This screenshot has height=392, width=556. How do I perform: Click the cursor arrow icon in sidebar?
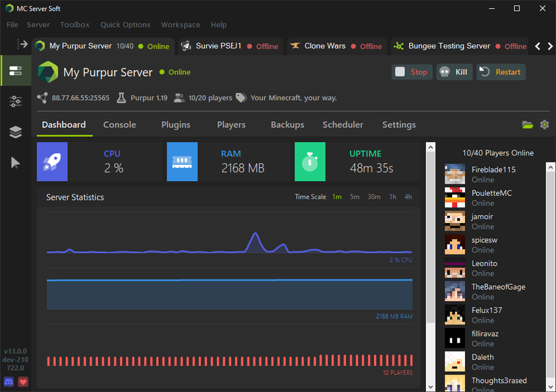(16, 162)
